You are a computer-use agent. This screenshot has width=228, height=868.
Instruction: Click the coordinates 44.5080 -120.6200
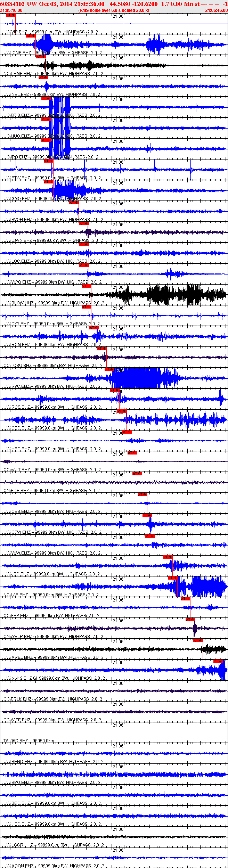tap(133, 4)
